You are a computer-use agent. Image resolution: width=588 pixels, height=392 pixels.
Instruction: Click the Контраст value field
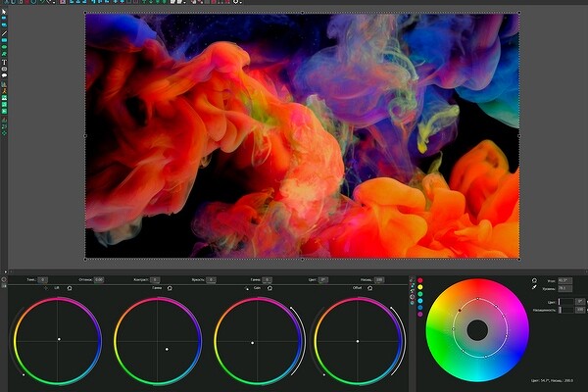point(155,279)
